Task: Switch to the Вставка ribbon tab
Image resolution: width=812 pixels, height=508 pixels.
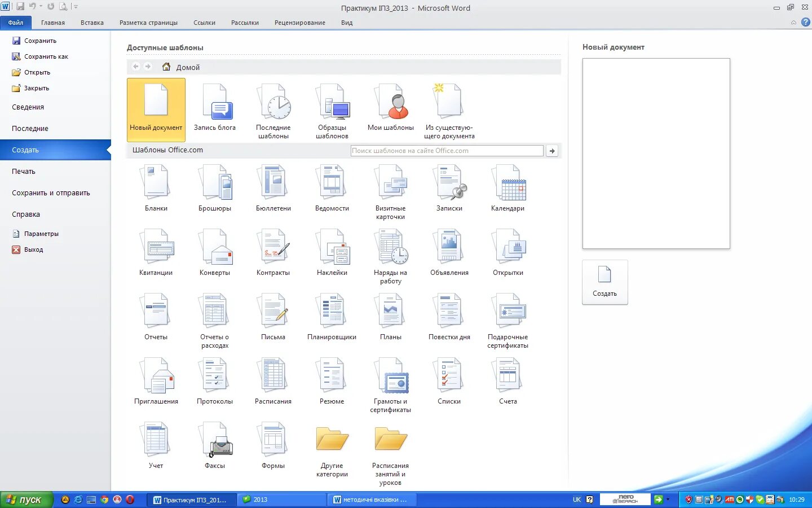Action: [x=92, y=23]
